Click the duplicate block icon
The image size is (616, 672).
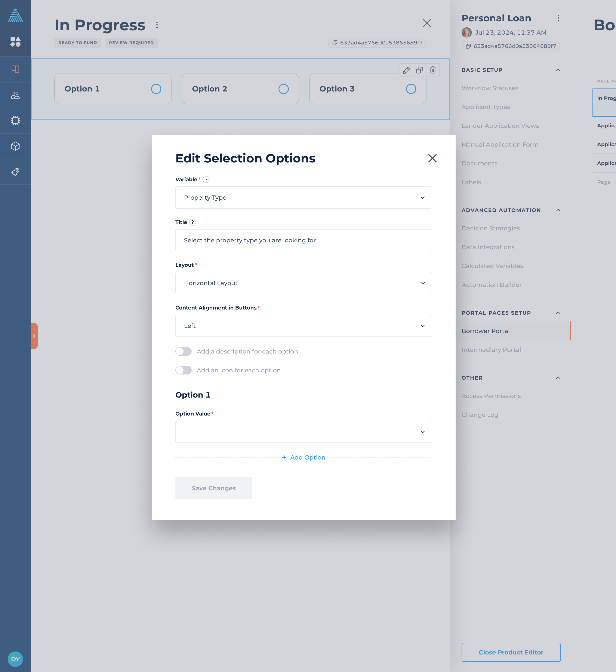pos(420,70)
